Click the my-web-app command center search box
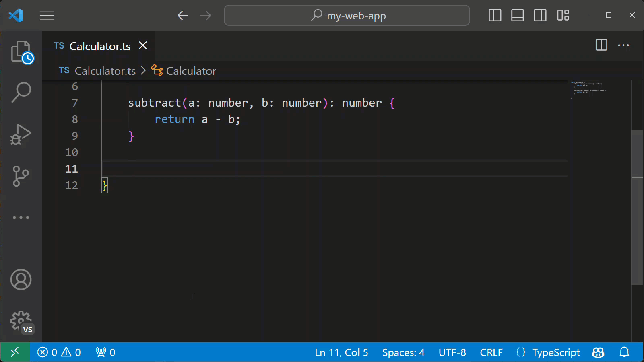Screen dimensions: 644x362 pos(347,16)
